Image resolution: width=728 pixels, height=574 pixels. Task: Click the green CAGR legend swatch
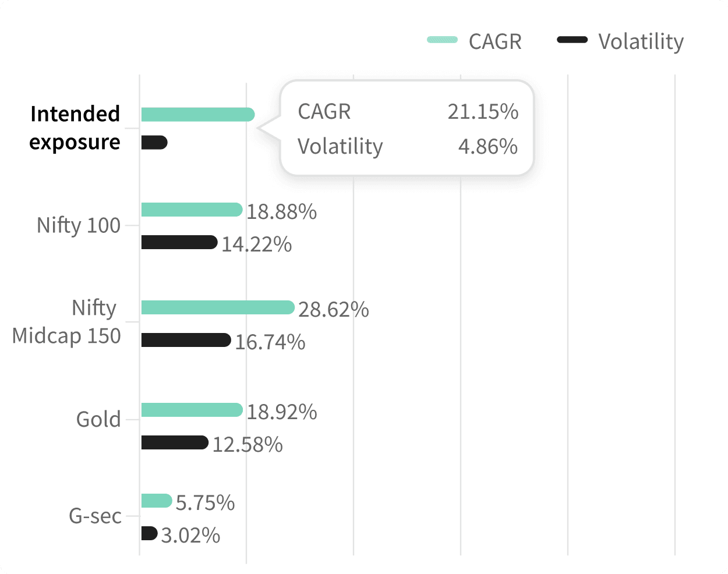443,40
